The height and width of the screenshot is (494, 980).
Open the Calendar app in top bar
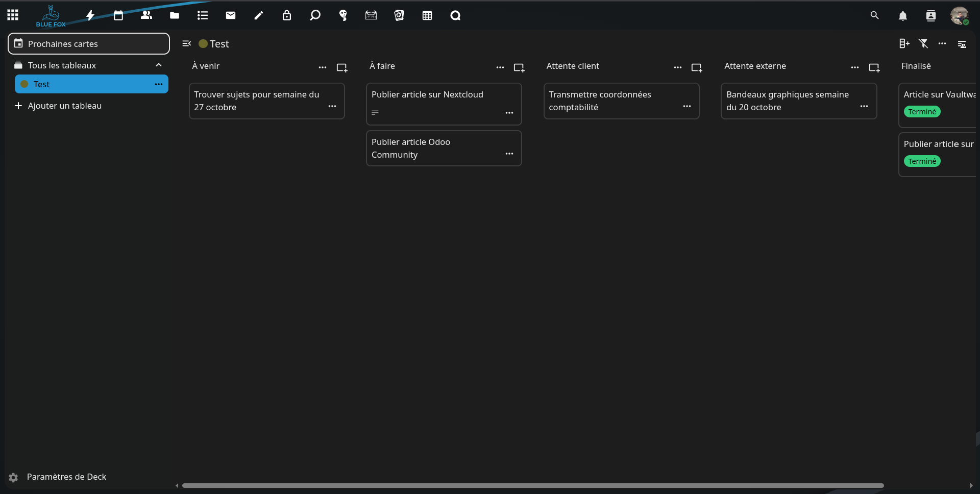click(x=118, y=16)
